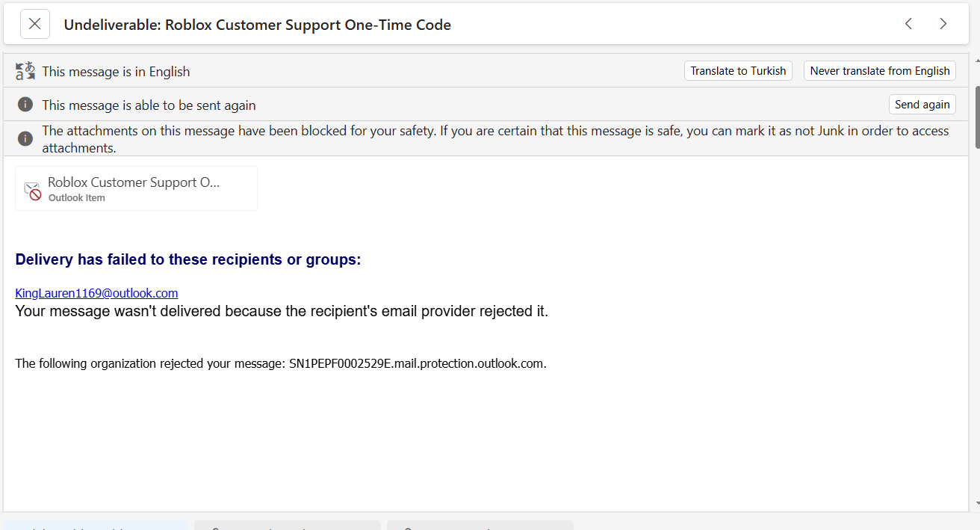Image resolution: width=980 pixels, height=530 pixels.
Task: Close the undeliverable message pane
Action: click(34, 24)
